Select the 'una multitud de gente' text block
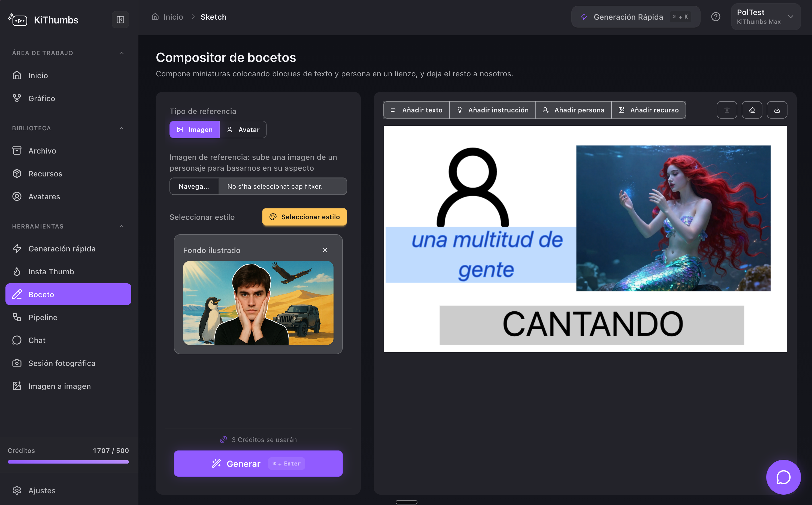 [x=481, y=255]
